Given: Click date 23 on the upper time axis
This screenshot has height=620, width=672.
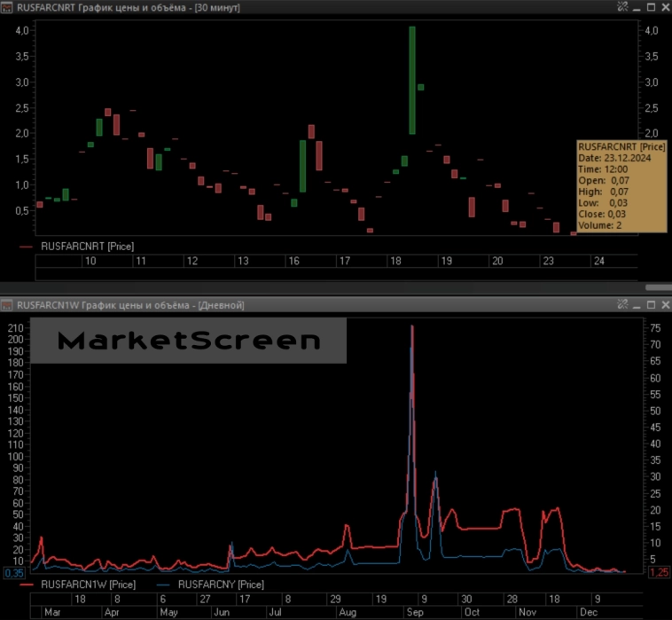Looking at the screenshot, I should 549,261.
